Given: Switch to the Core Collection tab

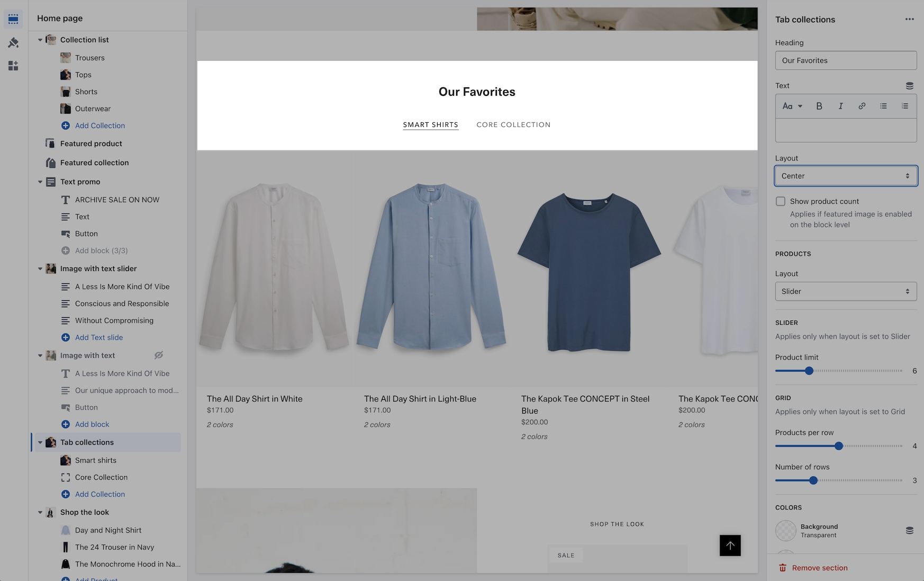Looking at the screenshot, I should click(513, 125).
